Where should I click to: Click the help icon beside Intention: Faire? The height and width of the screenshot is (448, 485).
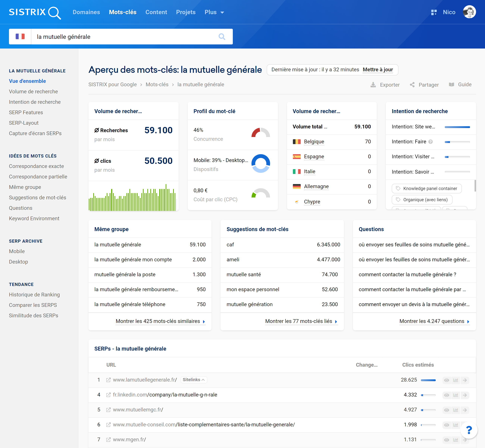tap(431, 142)
